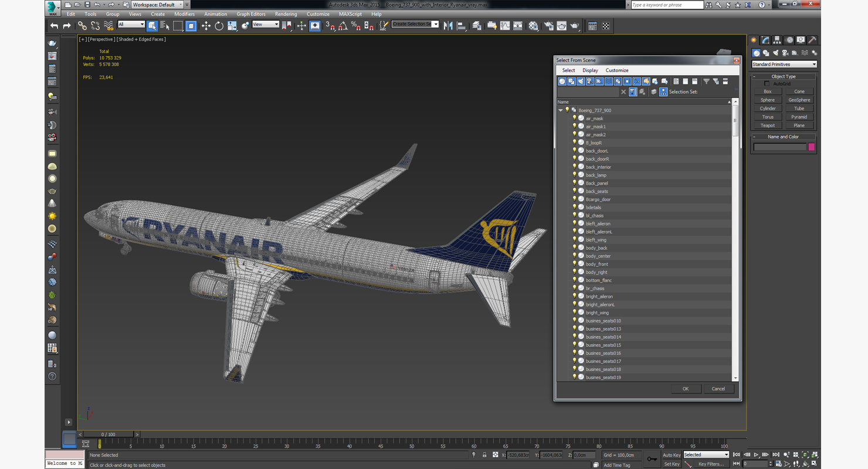Open the Curve Editor icon
The image size is (868, 469).
(x=505, y=26)
